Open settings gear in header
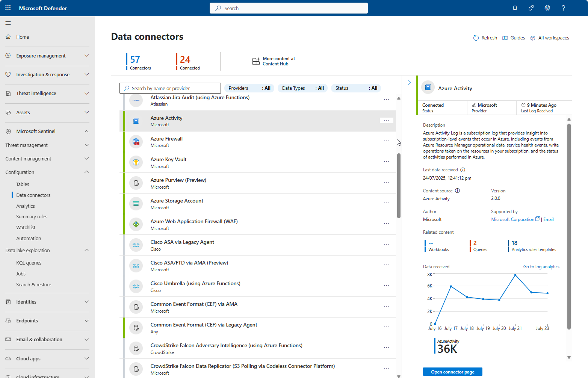 (x=547, y=8)
